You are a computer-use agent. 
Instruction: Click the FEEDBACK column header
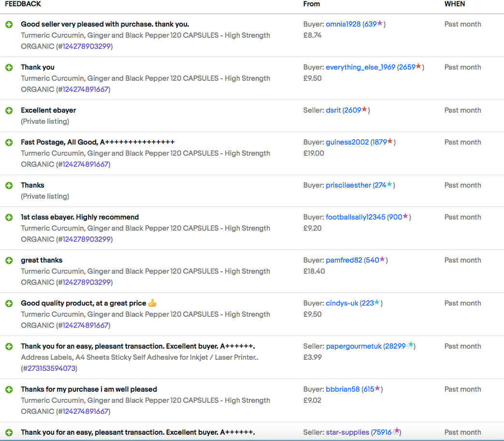[23, 4]
